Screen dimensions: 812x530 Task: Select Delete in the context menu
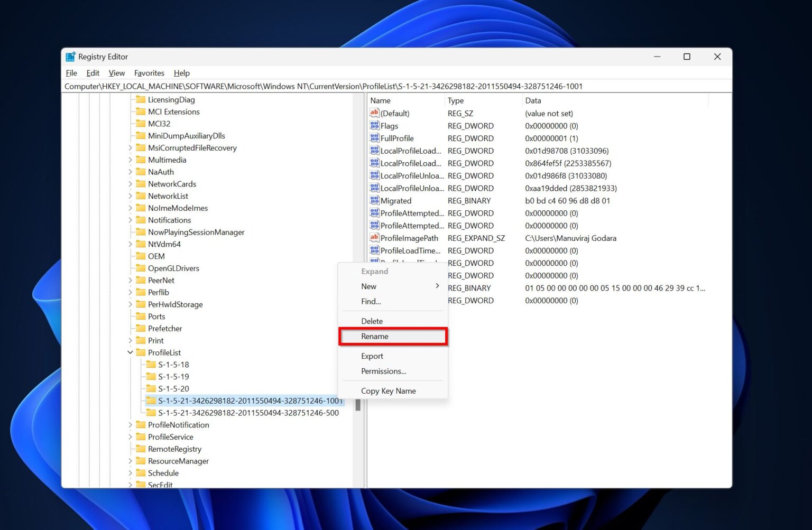372,321
